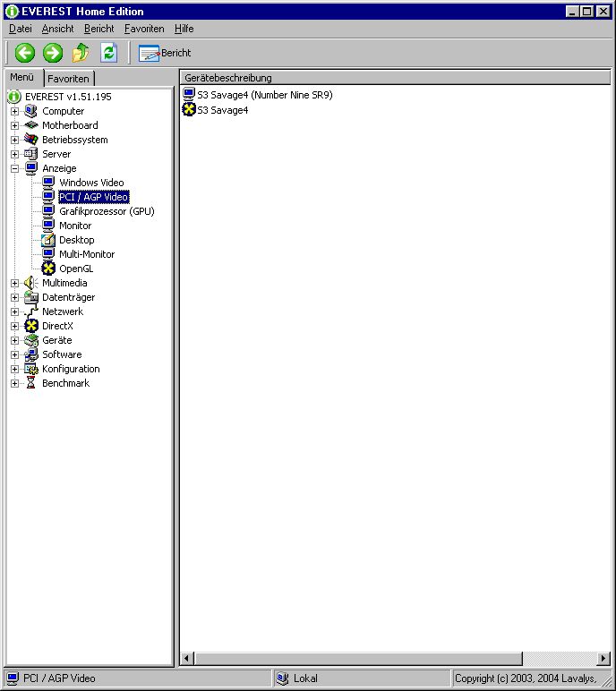Expand the Geräte tree node

point(14,340)
